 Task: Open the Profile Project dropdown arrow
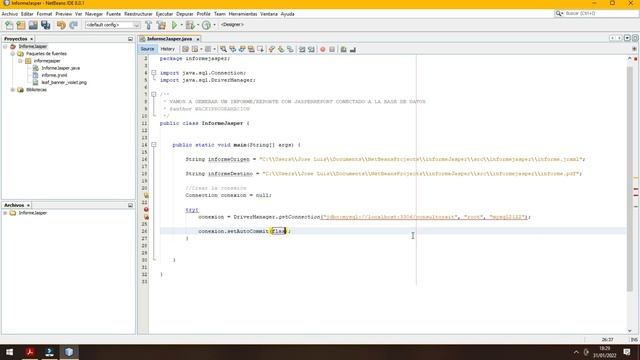coord(214,25)
